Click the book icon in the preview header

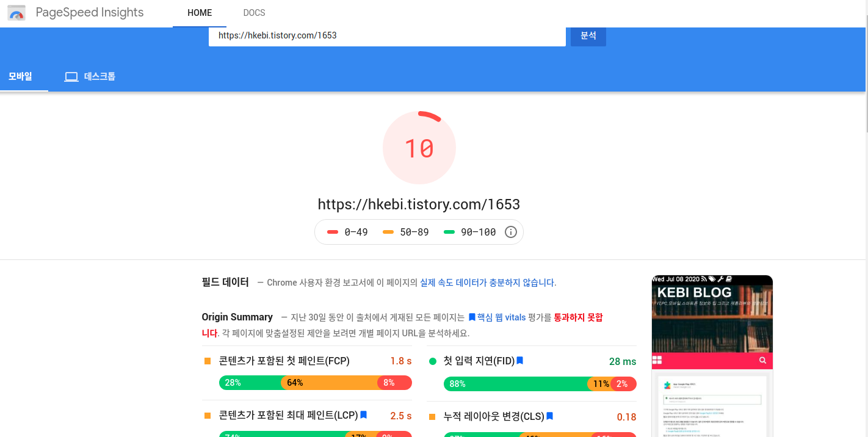click(x=729, y=279)
